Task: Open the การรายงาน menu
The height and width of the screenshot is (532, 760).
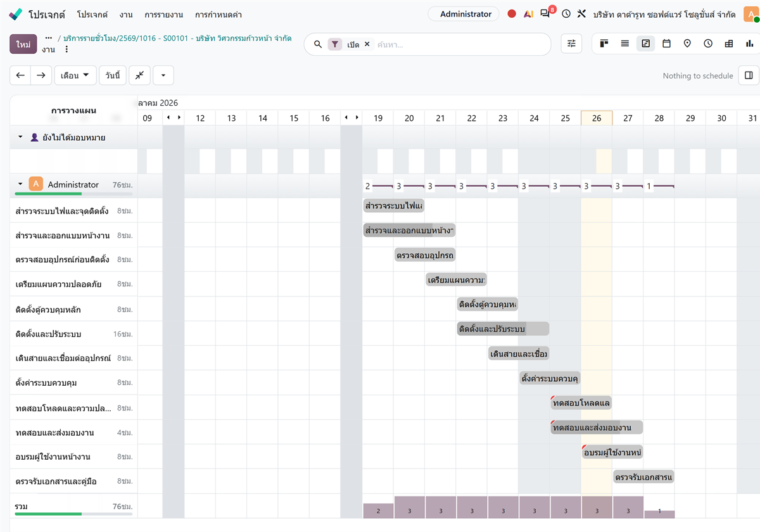Action: click(163, 14)
